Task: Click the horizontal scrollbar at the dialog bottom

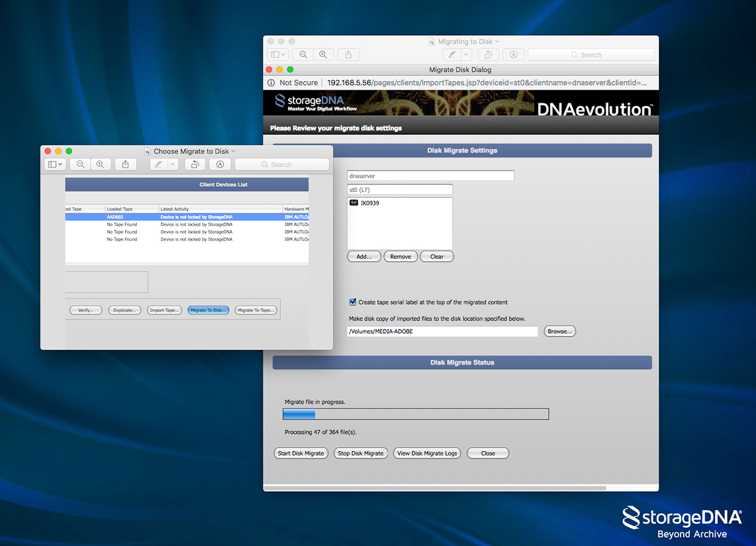Action: 435,488
